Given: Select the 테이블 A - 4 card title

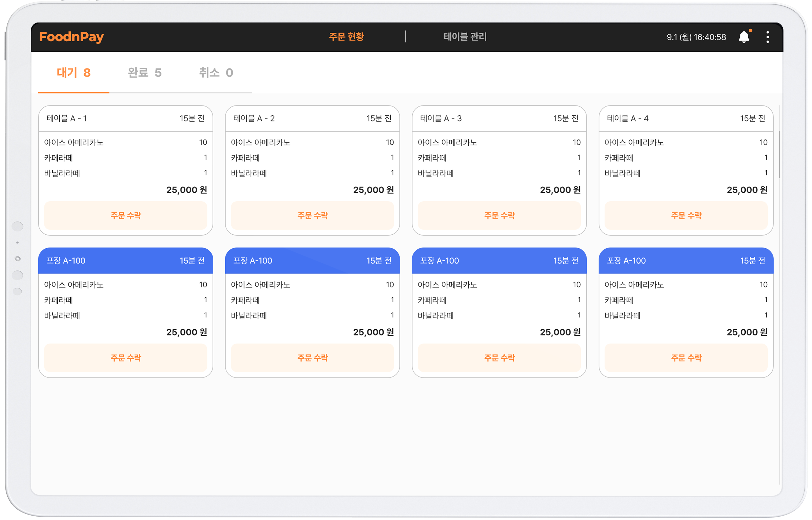Looking at the screenshot, I should (628, 119).
